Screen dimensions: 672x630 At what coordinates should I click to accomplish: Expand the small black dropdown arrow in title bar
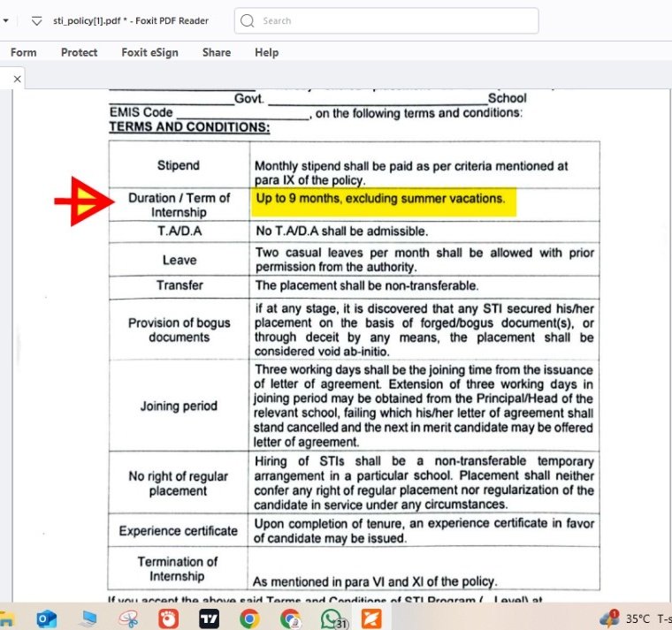tap(6, 20)
